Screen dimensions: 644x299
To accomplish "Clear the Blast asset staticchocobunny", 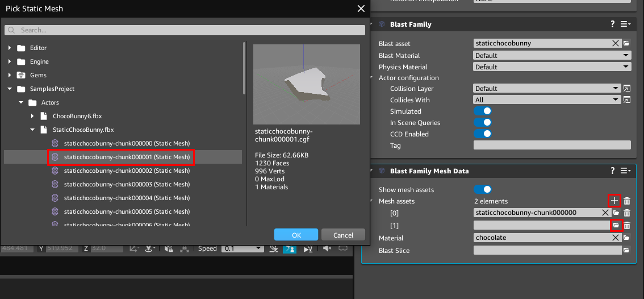I will click(615, 43).
